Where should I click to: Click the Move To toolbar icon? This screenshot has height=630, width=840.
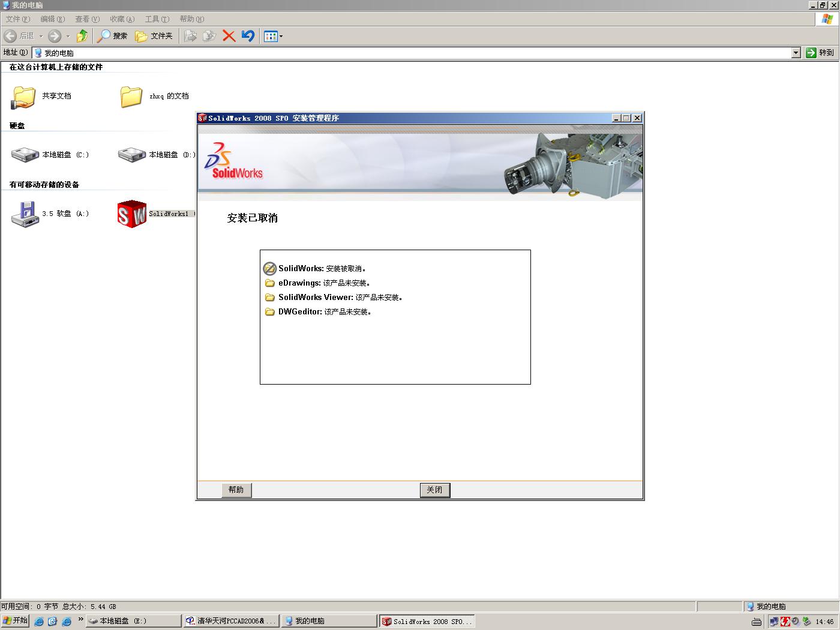click(x=190, y=36)
